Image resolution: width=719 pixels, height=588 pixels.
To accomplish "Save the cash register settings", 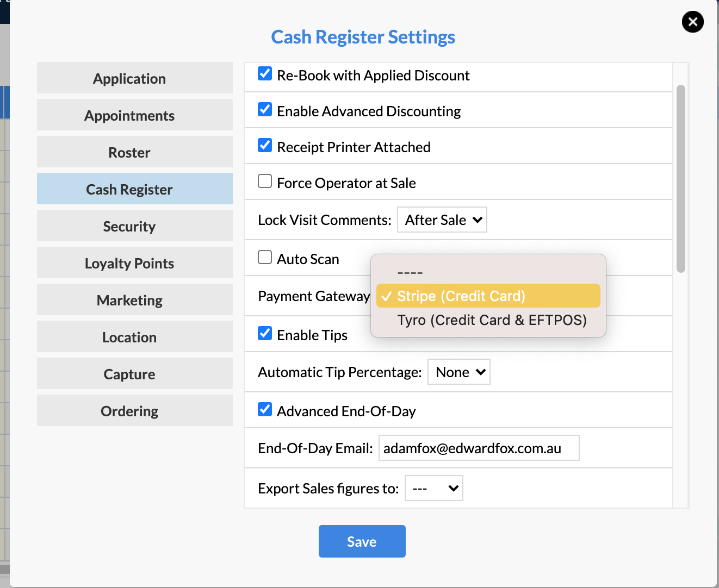I will tap(362, 541).
